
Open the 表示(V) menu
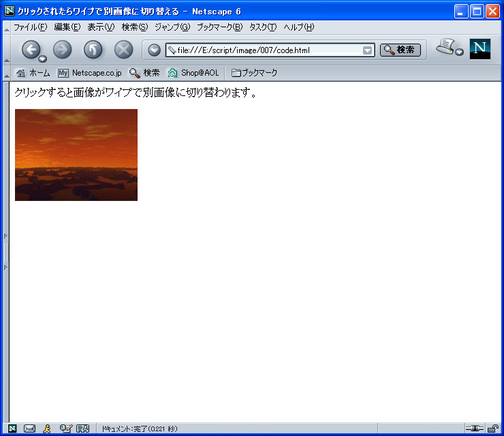pyautogui.click(x=101, y=27)
